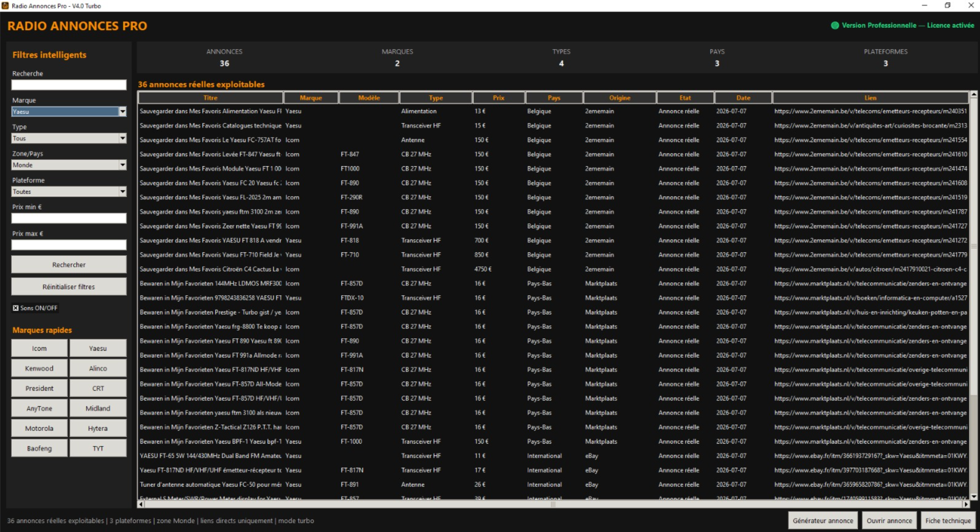This screenshot has width=980, height=532.
Task: Sort by the Etat column header
Action: 685,98
